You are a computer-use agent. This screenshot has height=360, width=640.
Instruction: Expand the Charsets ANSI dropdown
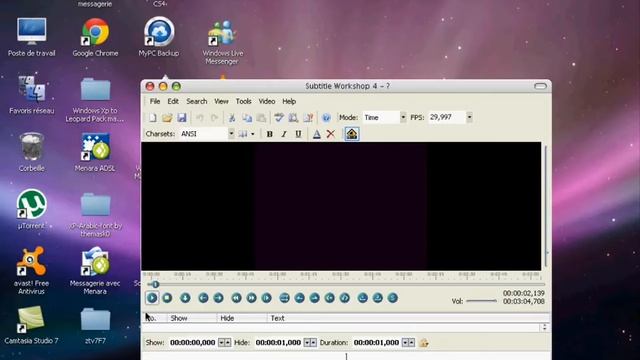tap(231, 134)
